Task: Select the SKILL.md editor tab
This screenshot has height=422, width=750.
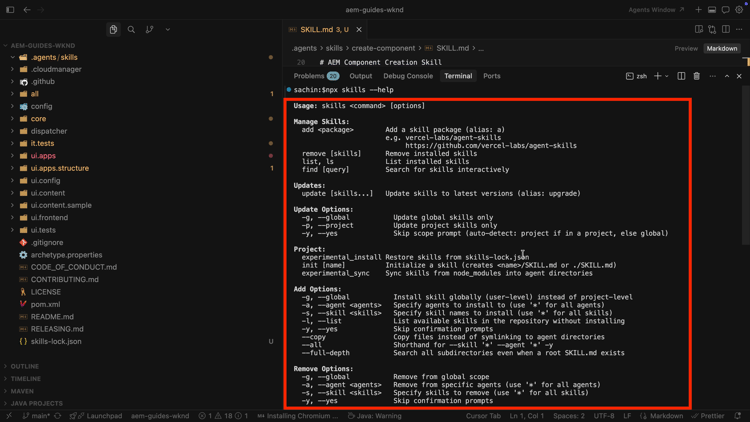Action: [325, 30]
